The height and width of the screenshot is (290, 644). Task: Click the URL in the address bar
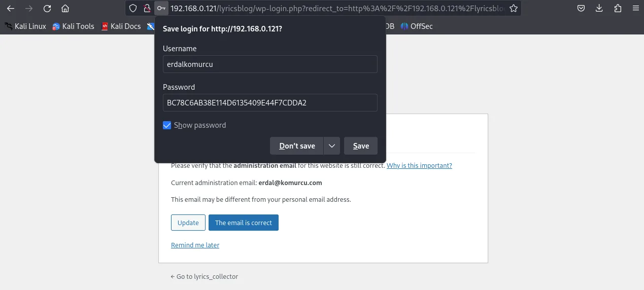point(337,8)
